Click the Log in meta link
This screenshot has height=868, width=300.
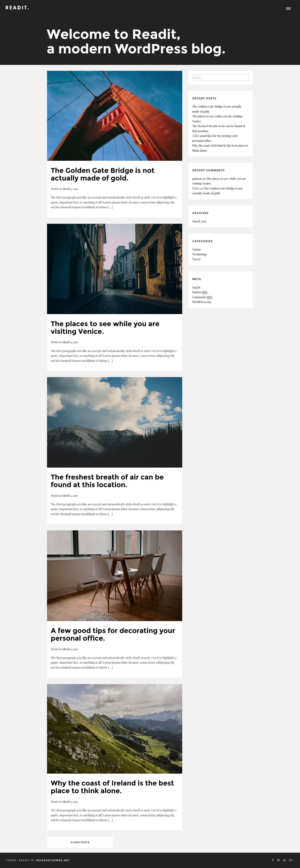[x=196, y=287]
